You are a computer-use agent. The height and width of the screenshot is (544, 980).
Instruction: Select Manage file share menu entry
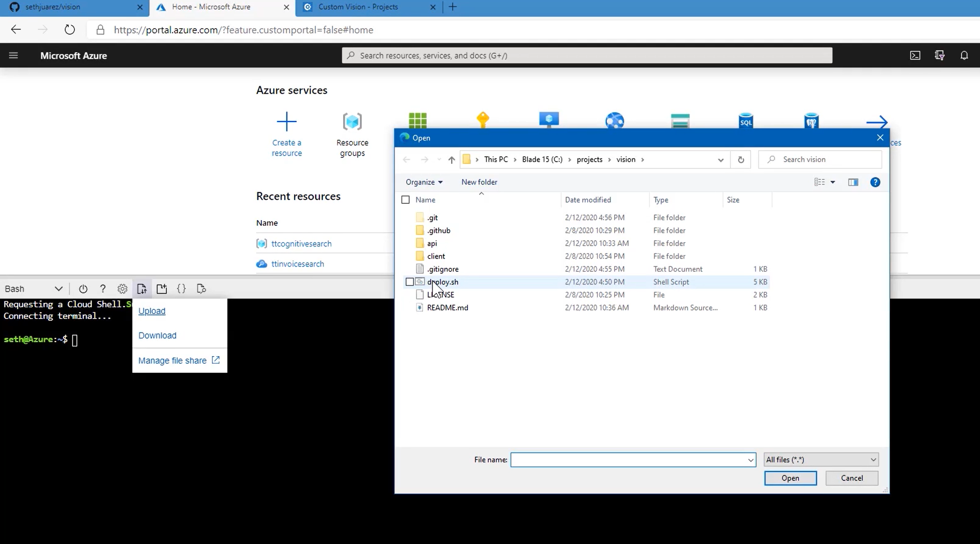pos(179,361)
